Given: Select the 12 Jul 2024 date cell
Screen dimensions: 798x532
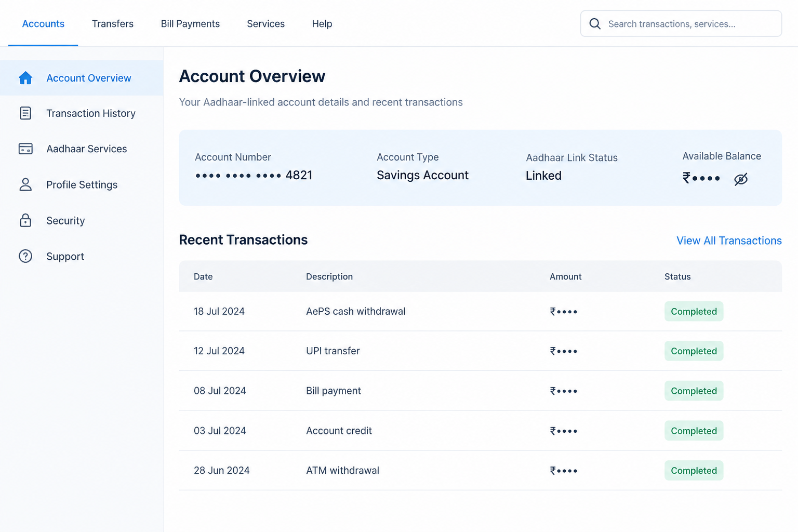Looking at the screenshot, I should [219, 351].
